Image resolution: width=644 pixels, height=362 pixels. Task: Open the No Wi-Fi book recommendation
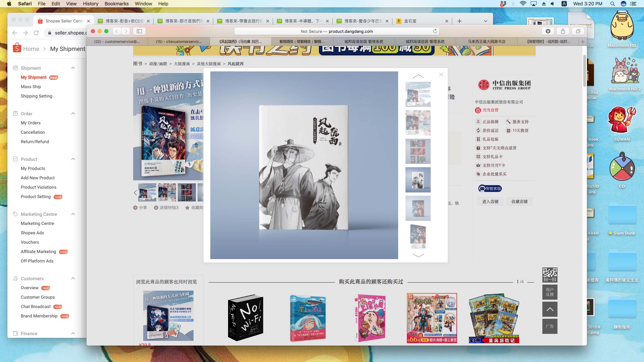[x=246, y=318]
